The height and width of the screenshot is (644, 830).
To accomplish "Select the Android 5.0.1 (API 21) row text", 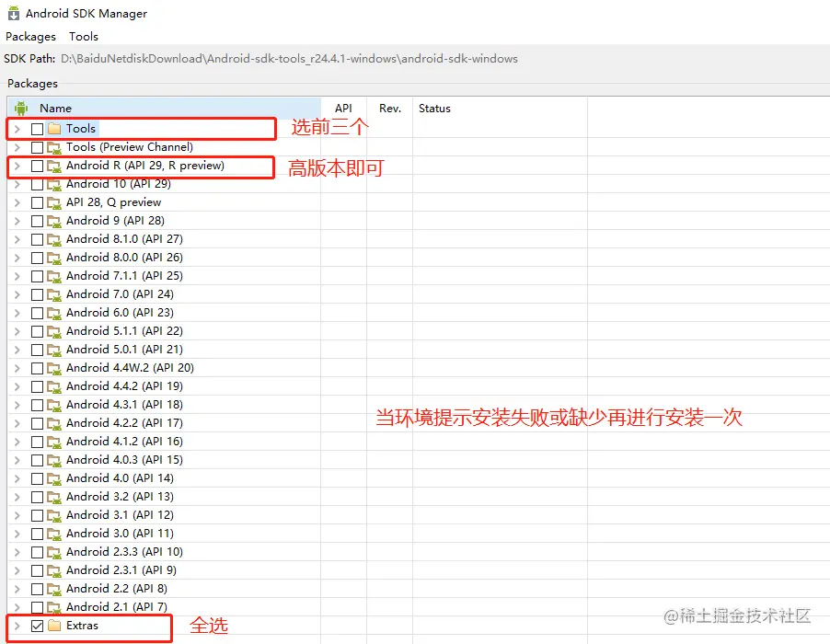I will (x=124, y=350).
